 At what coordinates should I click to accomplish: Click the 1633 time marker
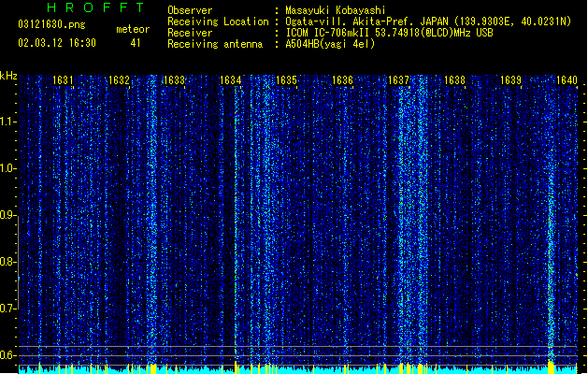coord(175,80)
